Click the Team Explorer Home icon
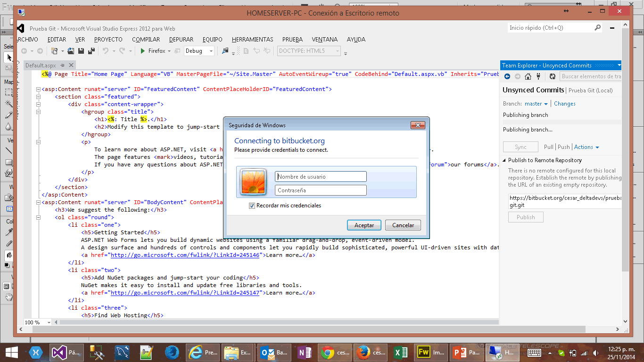 coord(528,76)
